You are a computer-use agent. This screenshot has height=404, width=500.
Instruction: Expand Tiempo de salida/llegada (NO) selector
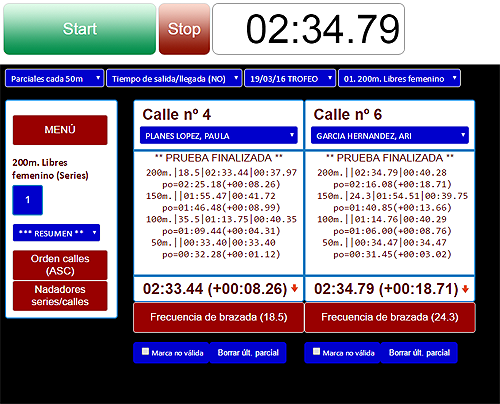(174, 78)
